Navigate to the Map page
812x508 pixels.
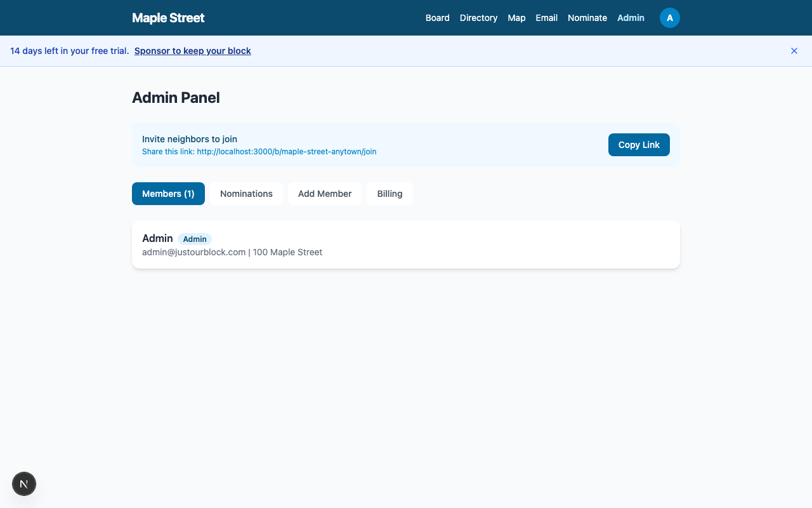coord(516,18)
